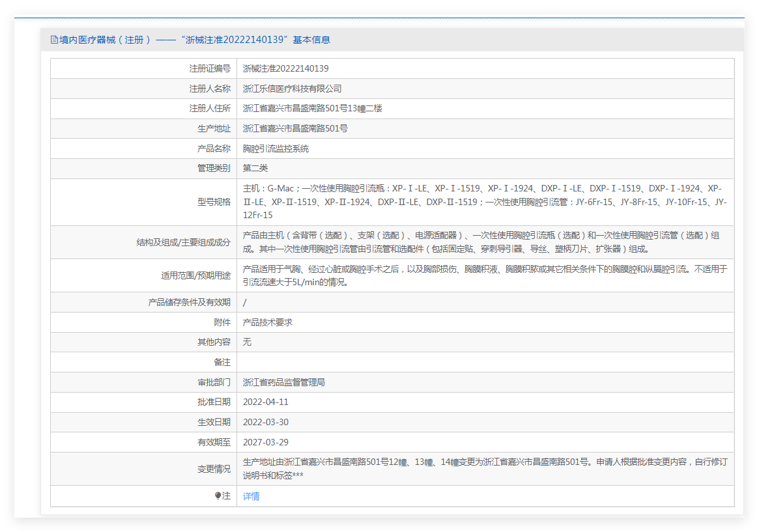Click the bullet icon beside 注 label
This screenshot has width=759, height=532.
[218, 496]
